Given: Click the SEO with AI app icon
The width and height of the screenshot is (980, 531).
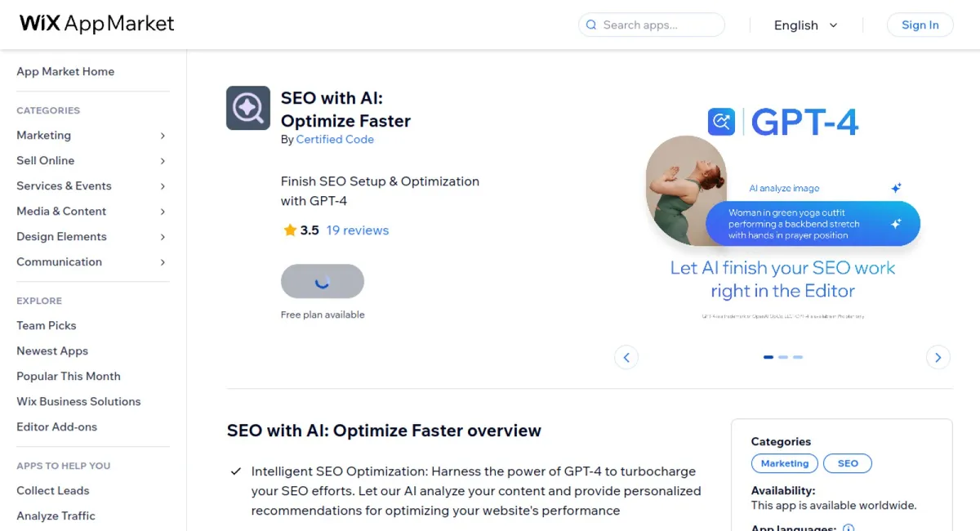Looking at the screenshot, I should (247, 107).
